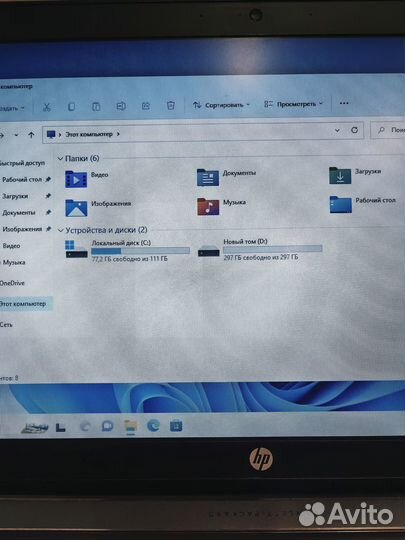Click pin icon next to sidebar Загрузки

click(48, 196)
